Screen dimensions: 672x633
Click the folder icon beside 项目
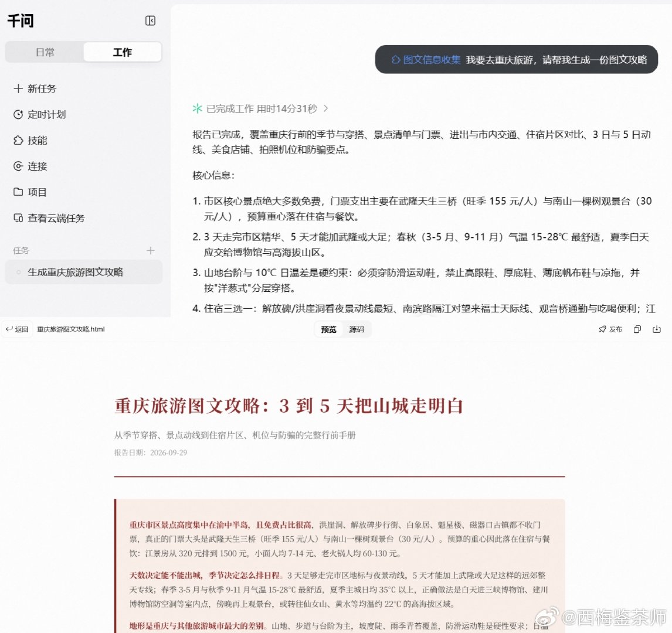(18, 192)
